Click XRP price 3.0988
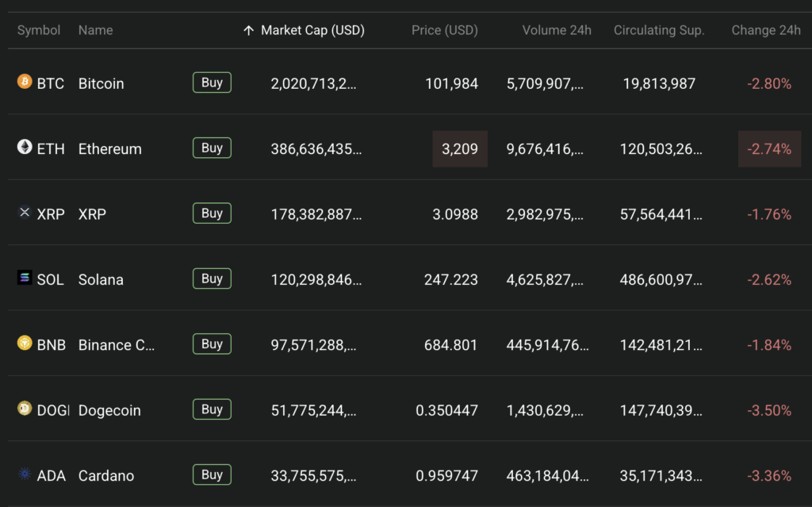 coord(455,214)
